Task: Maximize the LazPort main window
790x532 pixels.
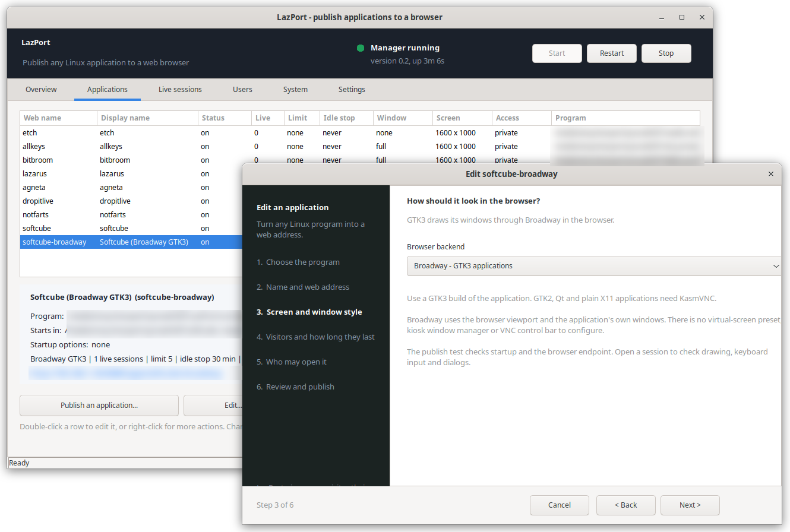Action: pos(682,17)
